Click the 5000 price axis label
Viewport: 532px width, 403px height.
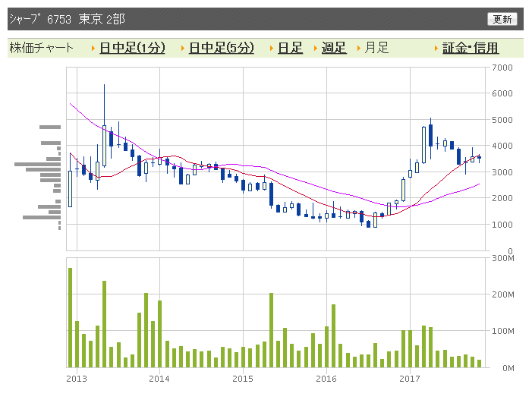pos(502,120)
